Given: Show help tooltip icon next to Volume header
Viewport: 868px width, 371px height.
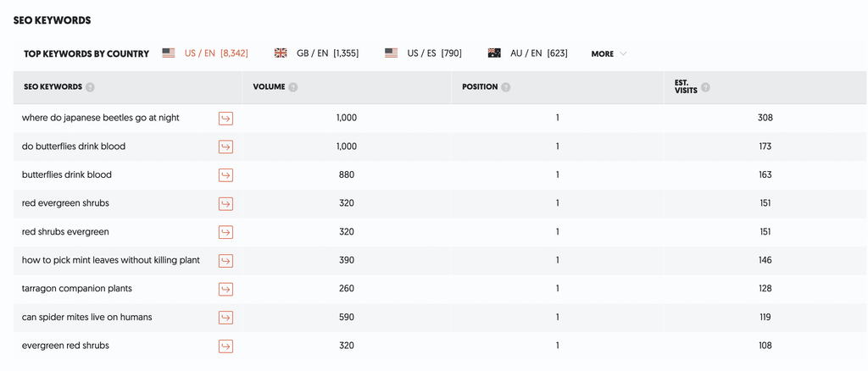Looking at the screenshot, I should coord(292,87).
